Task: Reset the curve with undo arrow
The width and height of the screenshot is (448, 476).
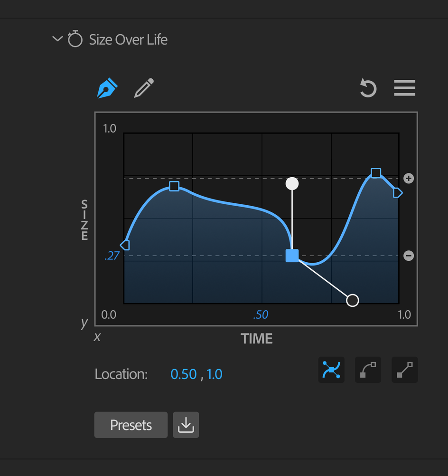Action: [368, 88]
